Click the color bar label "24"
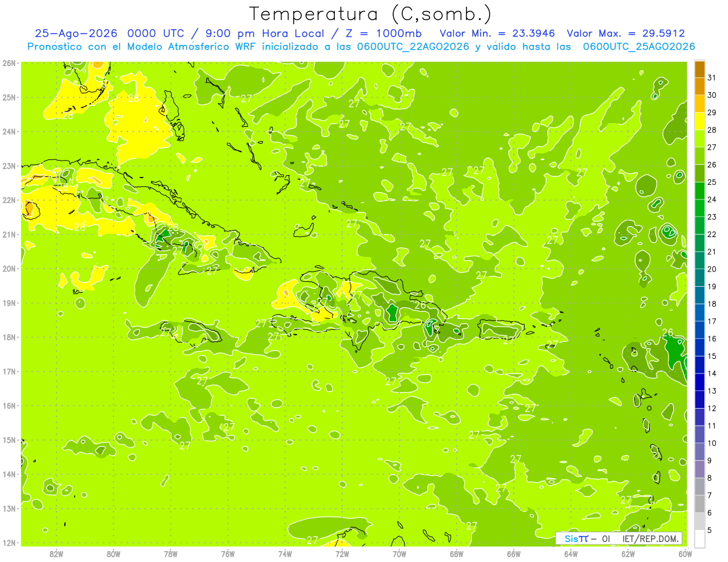Viewport: 728px width, 562px height. 712,200
